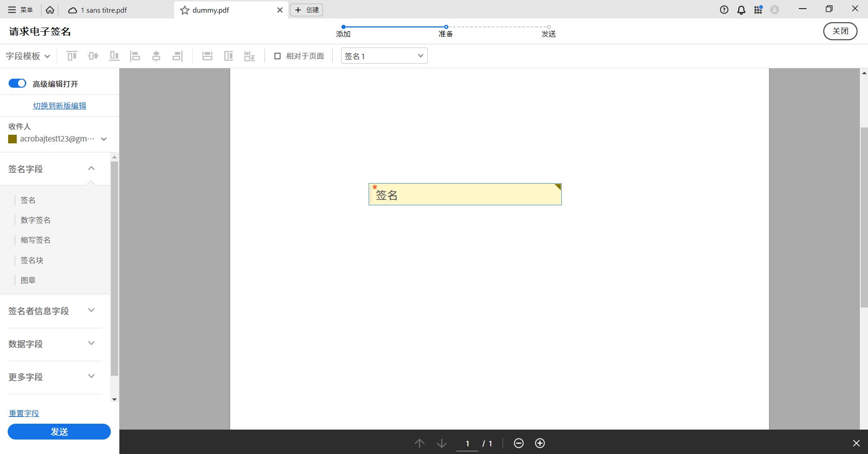The image size is (868, 454).
Task: Go to previous page up arrow
Action: [x=419, y=443]
